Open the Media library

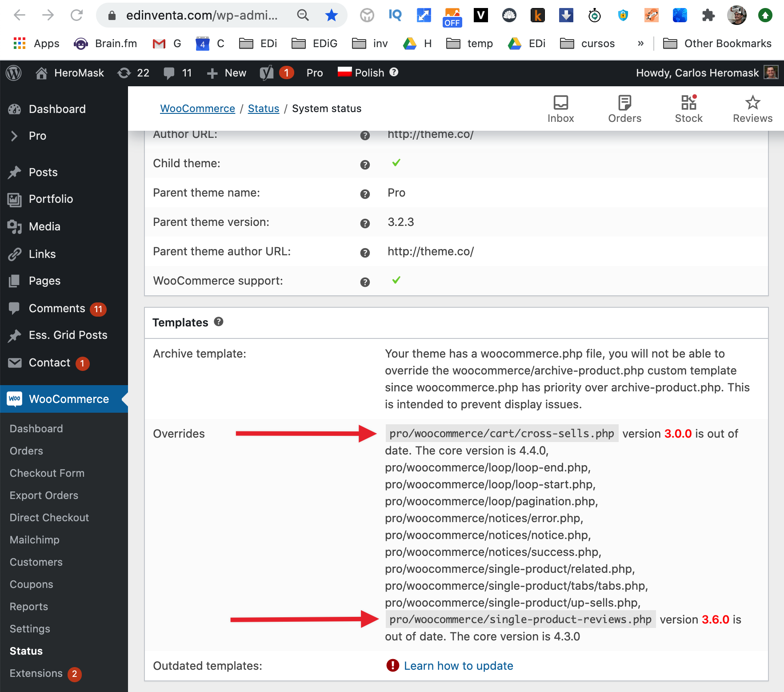click(64, 226)
